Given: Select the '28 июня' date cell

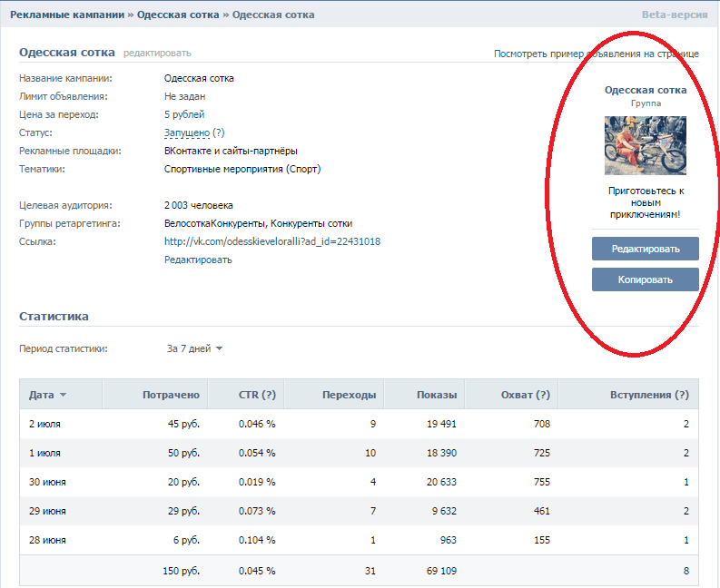Looking at the screenshot, I should tap(47, 540).
